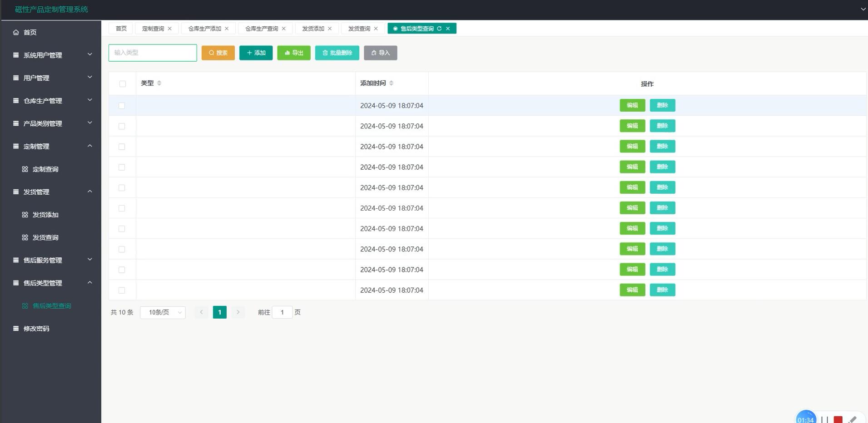This screenshot has width=868, height=423.
Task: Click the orange 搜索 button
Action: coord(218,53)
